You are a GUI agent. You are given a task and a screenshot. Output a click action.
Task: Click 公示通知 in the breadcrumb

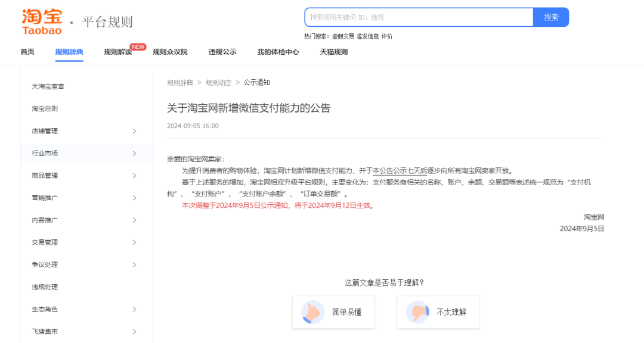tap(256, 82)
